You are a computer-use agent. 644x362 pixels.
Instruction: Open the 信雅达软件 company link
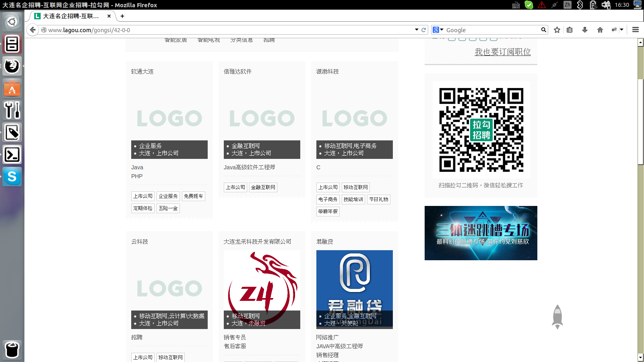click(238, 72)
